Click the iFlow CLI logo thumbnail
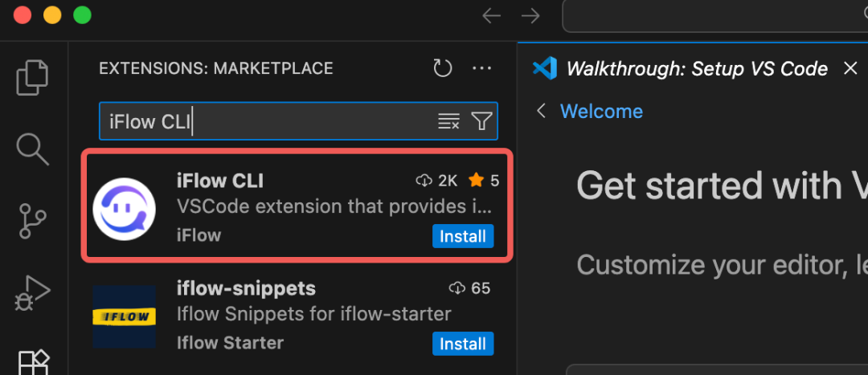This screenshot has height=375, width=868. pos(124,209)
